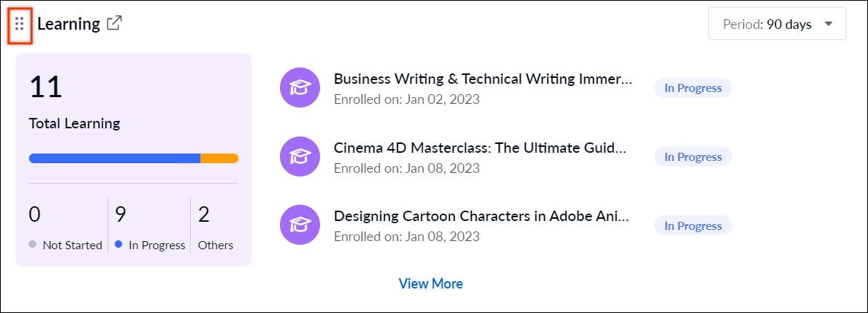
Task: Click the Period dropdown arrow
Action: [x=829, y=24]
